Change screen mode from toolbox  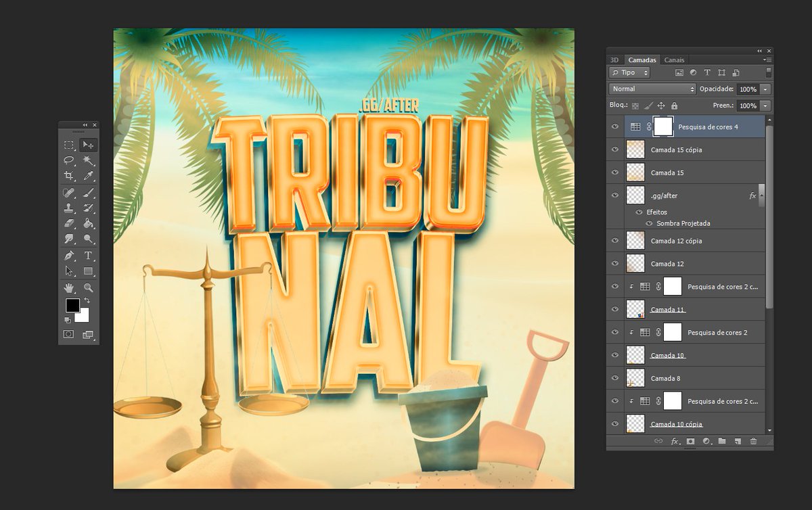click(x=88, y=334)
